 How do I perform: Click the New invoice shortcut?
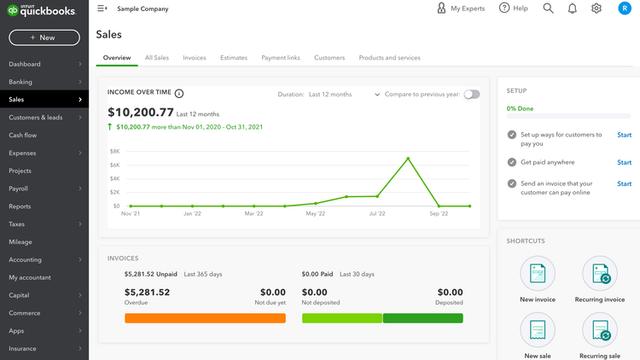pyautogui.click(x=538, y=280)
